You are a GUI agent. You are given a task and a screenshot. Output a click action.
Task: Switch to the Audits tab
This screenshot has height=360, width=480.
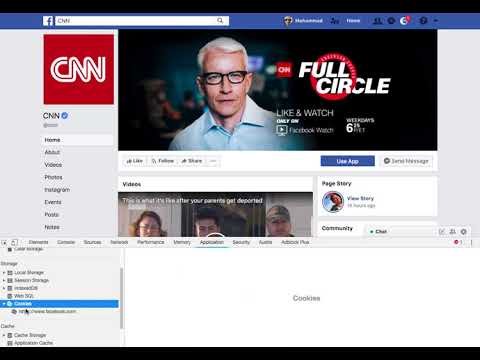point(265,242)
